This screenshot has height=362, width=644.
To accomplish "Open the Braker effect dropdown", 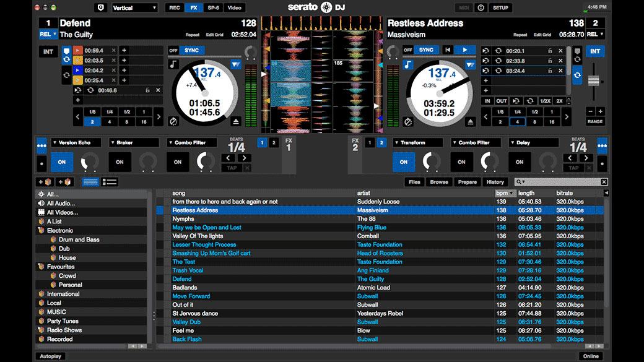I will click(x=134, y=143).
